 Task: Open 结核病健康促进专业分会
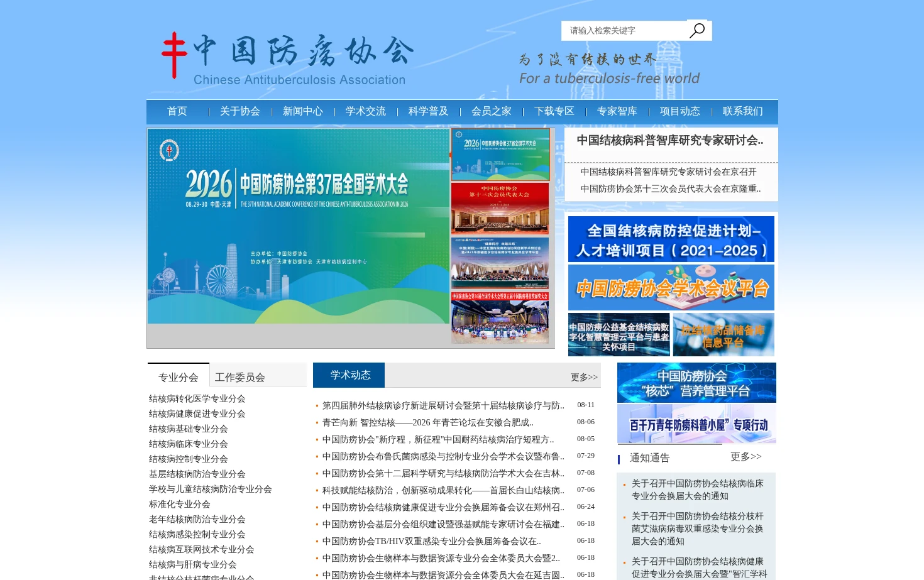197,413
